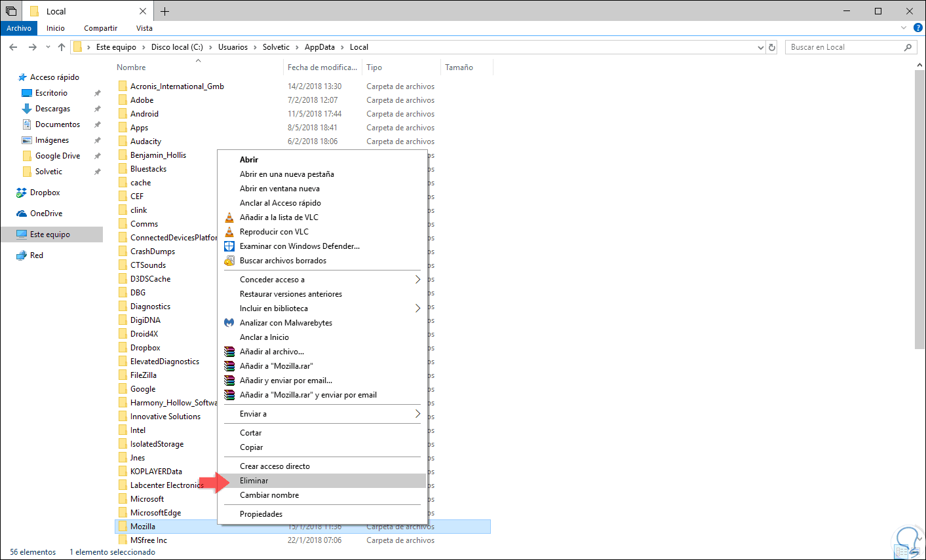Expand the ribbon with the chevron
This screenshot has width=926, height=560.
[x=904, y=28]
